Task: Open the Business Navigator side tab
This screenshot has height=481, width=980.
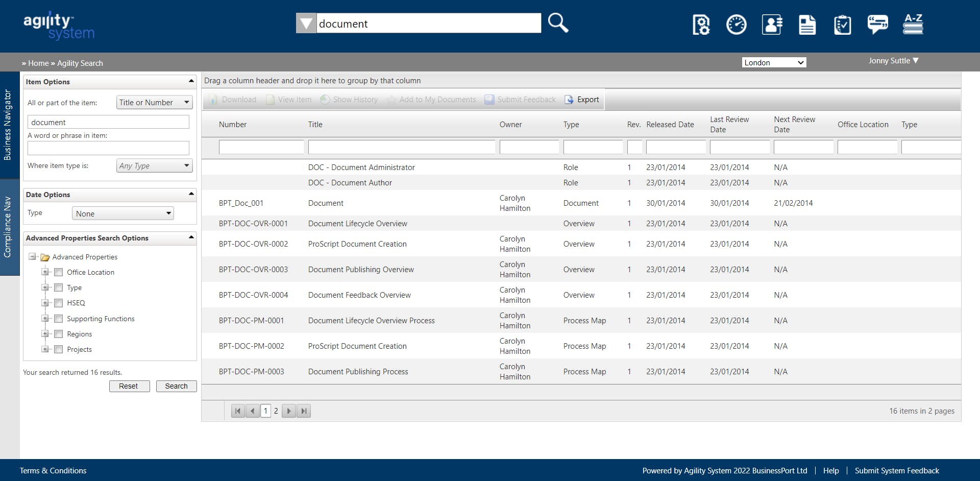Action: 8,125
